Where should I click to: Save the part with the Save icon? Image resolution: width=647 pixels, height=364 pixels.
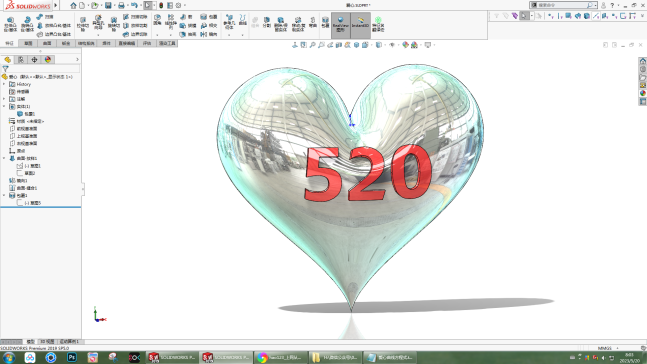(108, 5)
